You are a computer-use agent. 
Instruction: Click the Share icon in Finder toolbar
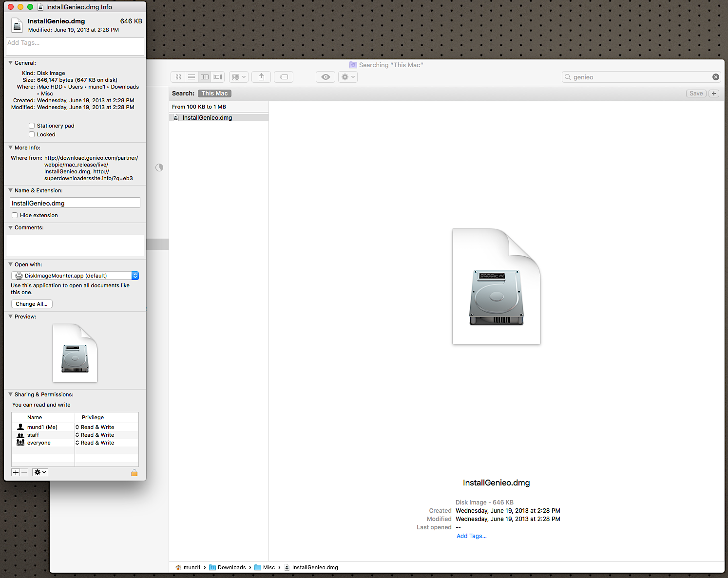[x=262, y=77]
